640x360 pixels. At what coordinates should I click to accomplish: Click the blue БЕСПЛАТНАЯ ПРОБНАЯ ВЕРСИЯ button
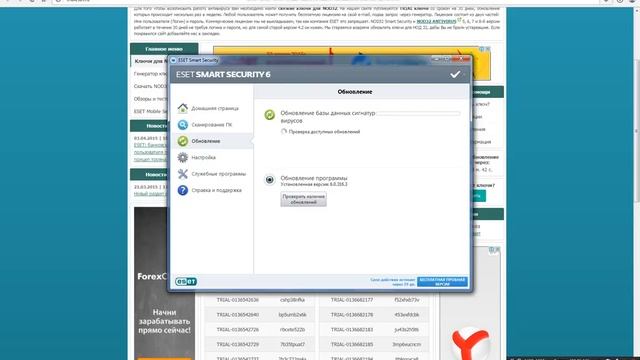(442, 282)
